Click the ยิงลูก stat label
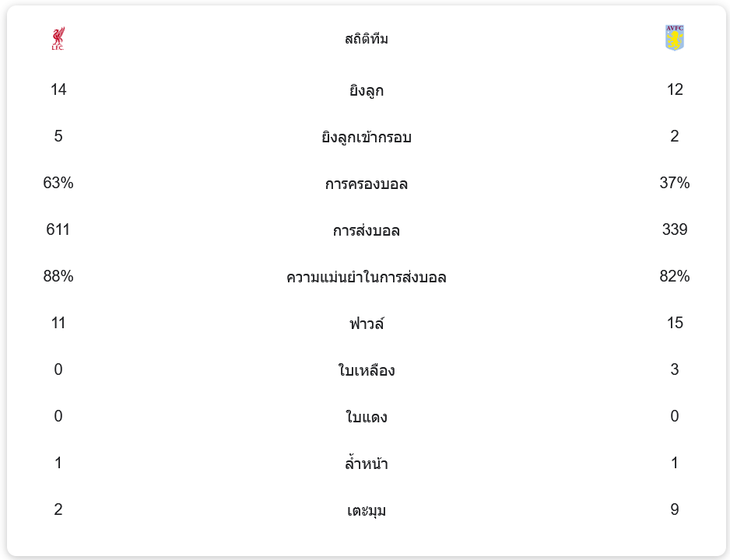Screen dimensions: 730x560 (x=366, y=91)
